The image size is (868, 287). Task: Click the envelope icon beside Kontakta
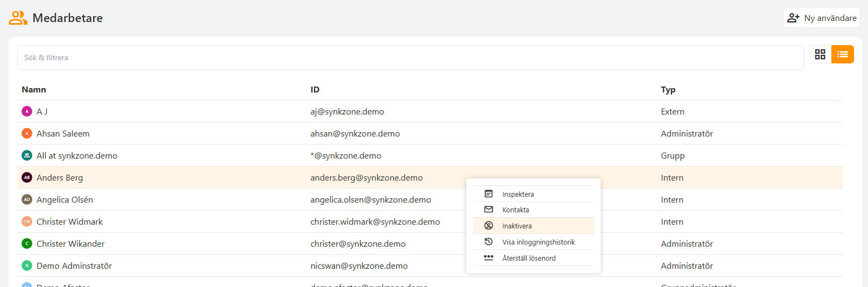tap(489, 210)
